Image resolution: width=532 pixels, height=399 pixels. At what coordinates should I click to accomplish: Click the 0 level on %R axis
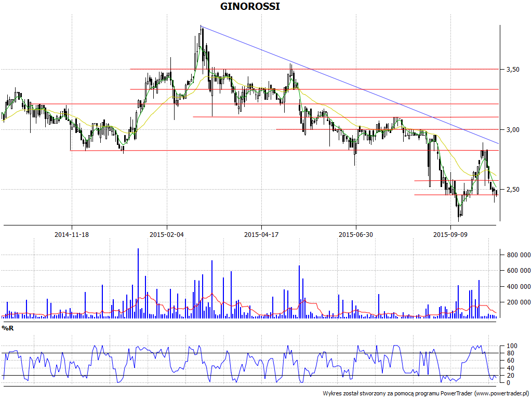508,383
